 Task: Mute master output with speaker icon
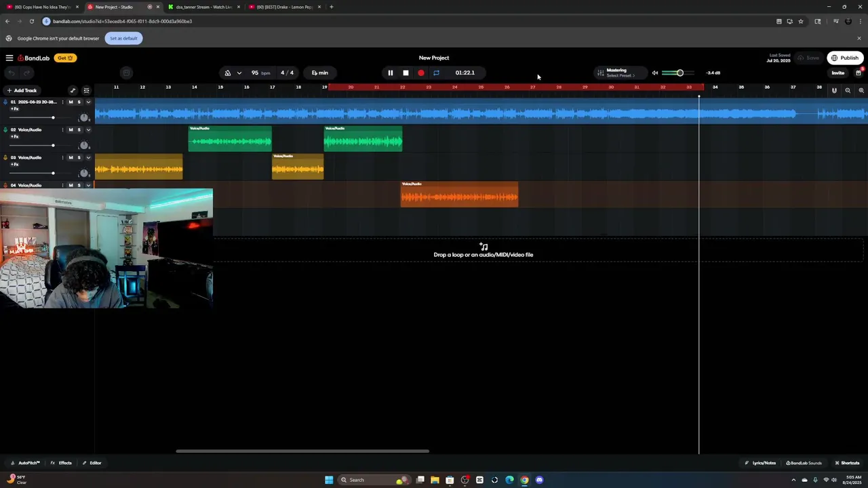[x=654, y=73]
